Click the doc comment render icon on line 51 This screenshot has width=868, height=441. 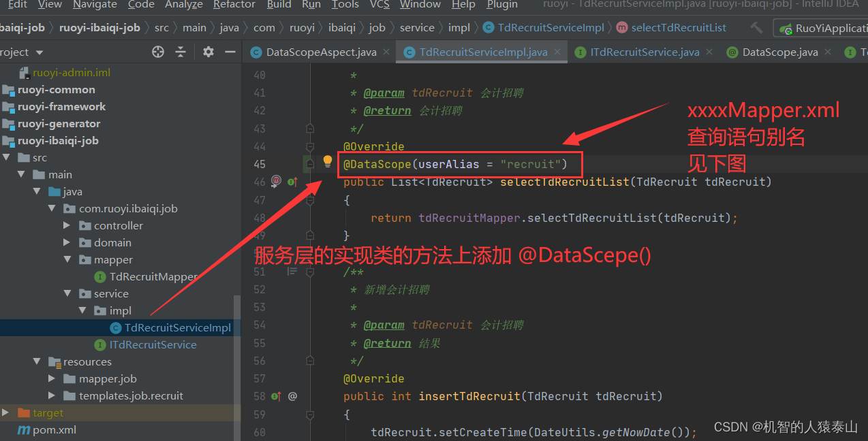[292, 271]
